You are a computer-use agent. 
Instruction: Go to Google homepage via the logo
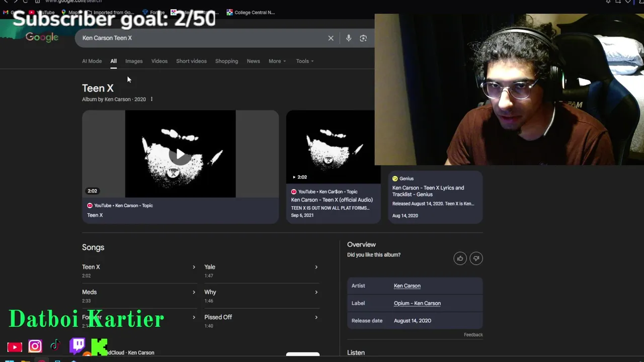(42, 38)
